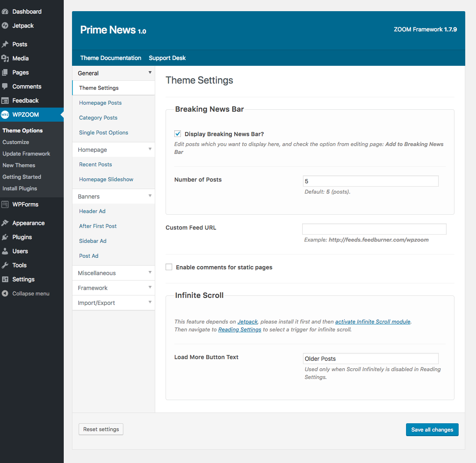Open the Reading Settings link
Screen dimensions: 476x463
240,329
